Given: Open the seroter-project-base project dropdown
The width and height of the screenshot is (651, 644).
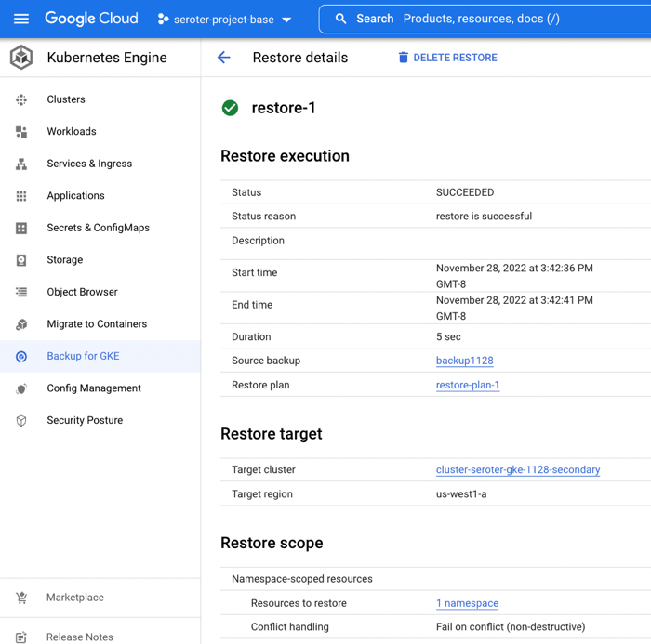Looking at the screenshot, I should (x=224, y=19).
